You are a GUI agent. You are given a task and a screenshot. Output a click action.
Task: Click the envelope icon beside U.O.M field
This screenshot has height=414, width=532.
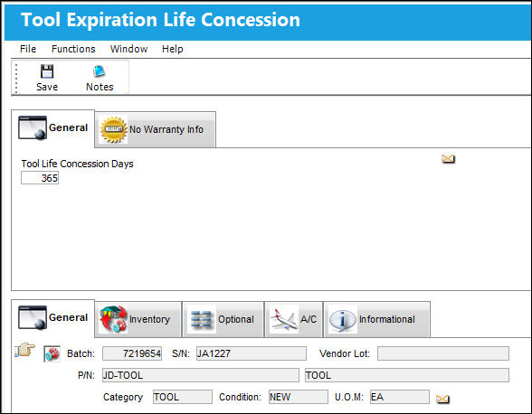[x=442, y=399]
